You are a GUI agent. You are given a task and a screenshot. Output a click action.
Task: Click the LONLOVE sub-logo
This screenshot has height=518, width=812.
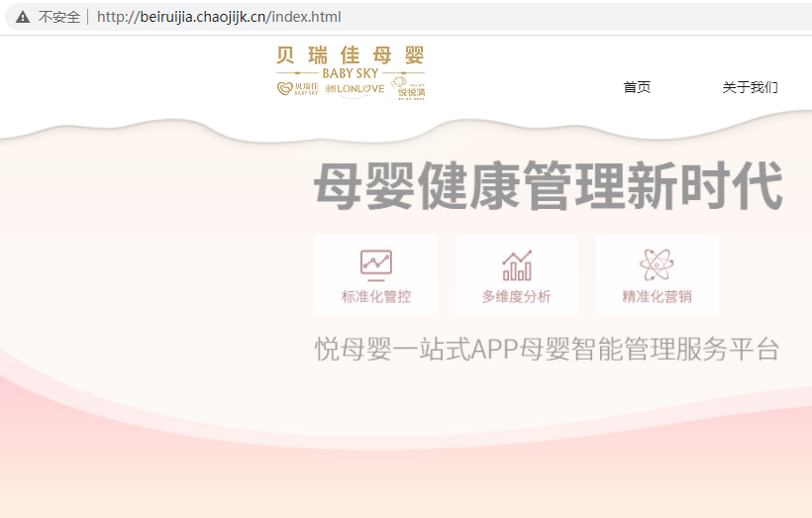355,89
